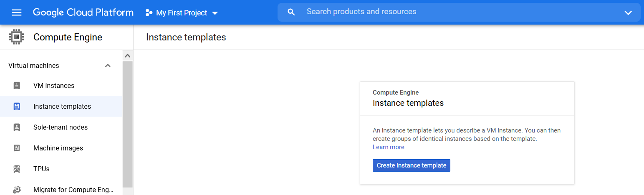This screenshot has width=644, height=195.
Task: Click the VM instances icon
Action: pyautogui.click(x=17, y=86)
